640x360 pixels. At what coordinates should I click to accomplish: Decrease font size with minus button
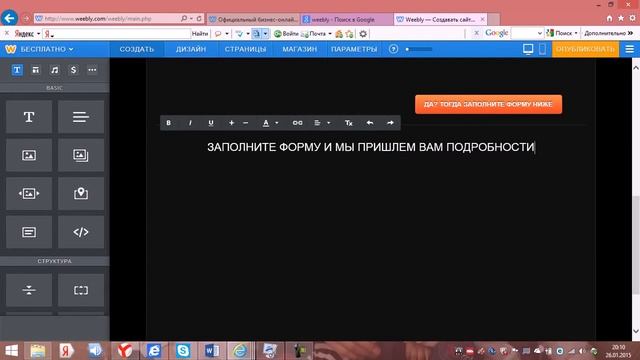click(x=246, y=123)
